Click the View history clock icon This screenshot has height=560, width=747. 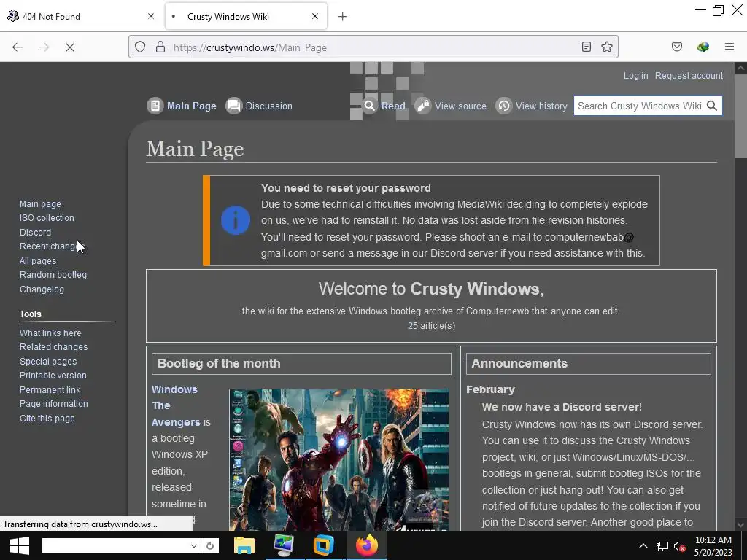click(x=504, y=106)
